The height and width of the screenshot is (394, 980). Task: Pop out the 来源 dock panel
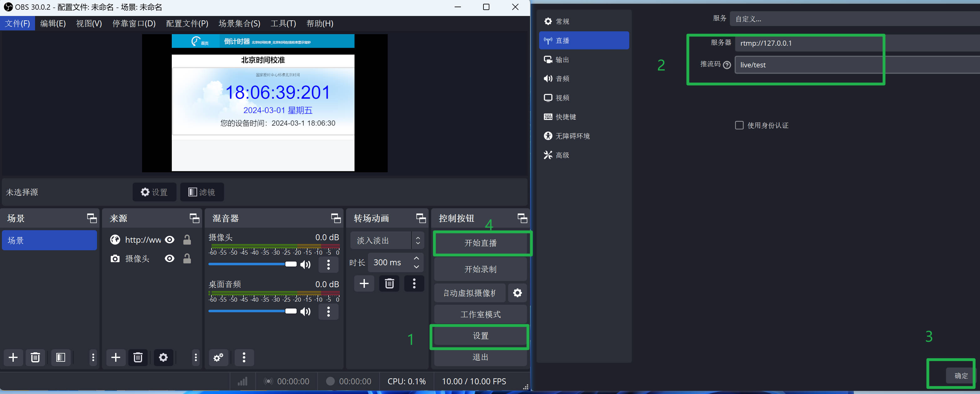[x=194, y=218]
